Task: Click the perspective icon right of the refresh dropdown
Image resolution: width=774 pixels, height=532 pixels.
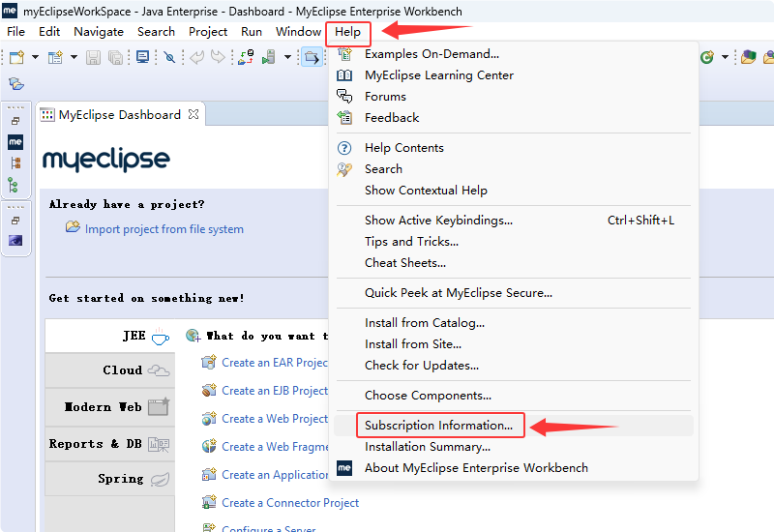Action: (x=748, y=57)
